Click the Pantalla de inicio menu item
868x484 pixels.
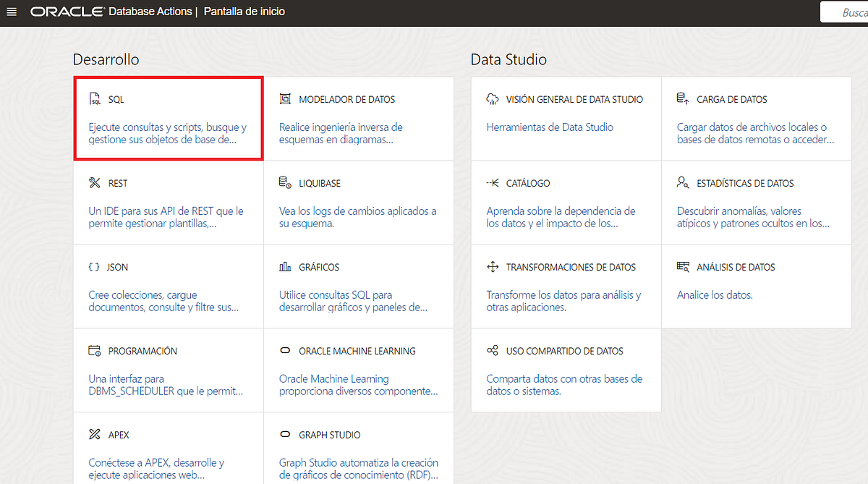pyautogui.click(x=244, y=12)
